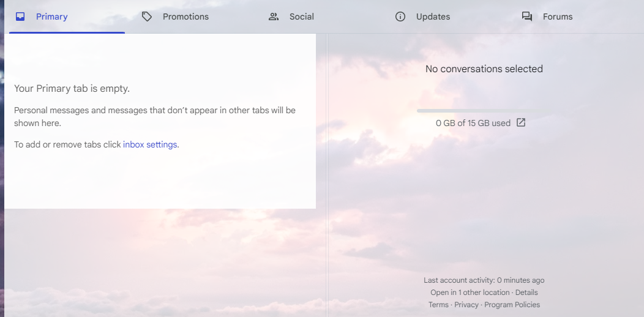Open storage details via external-link icon

pyautogui.click(x=521, y=122)
